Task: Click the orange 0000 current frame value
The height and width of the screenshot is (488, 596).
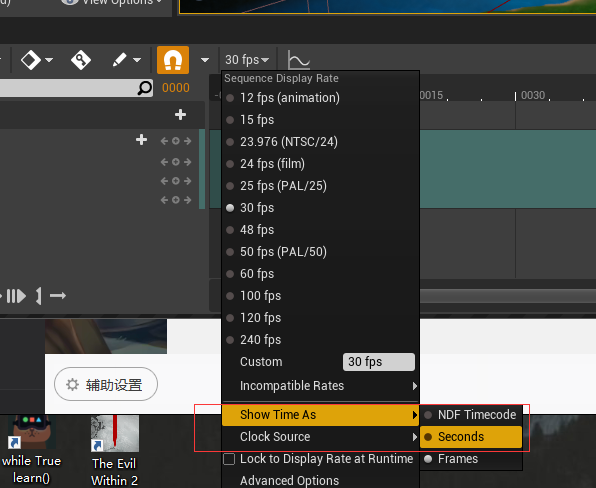Action: coord(176,88)
